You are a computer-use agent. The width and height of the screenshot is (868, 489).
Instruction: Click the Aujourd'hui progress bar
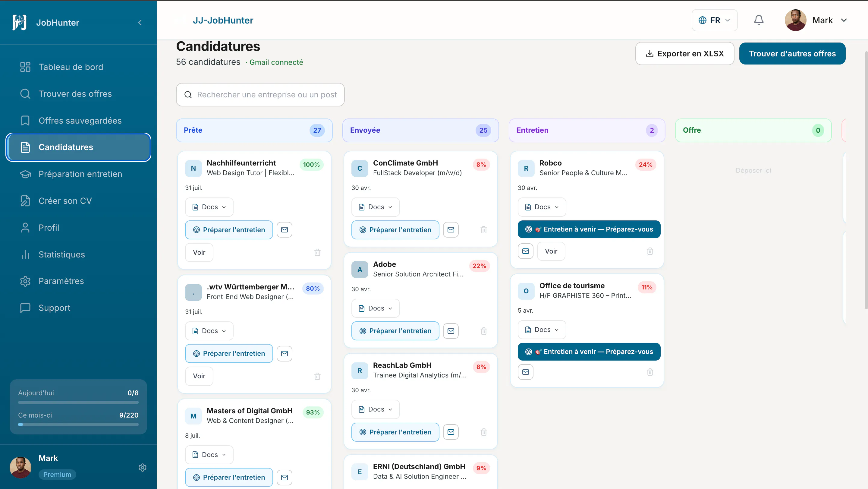[78, 402]
